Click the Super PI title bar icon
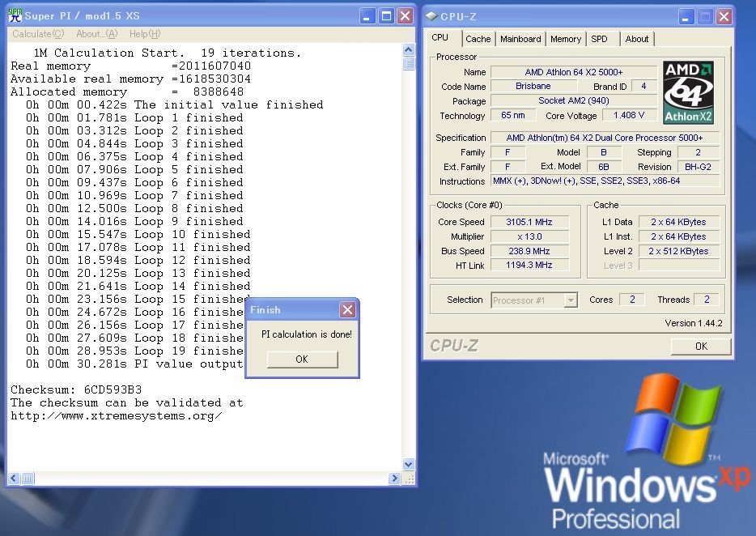The height and width of the screenshot is (536, 756). coord(15,15)
